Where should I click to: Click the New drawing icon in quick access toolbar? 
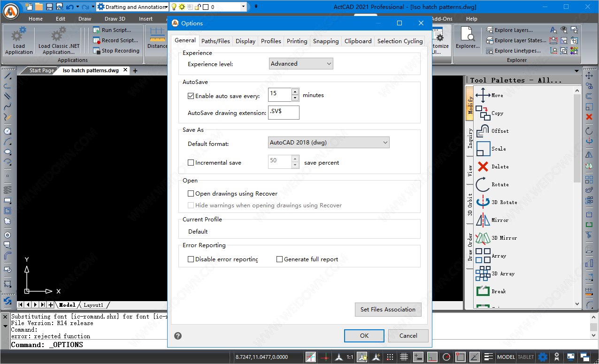(x=29, y=7)
